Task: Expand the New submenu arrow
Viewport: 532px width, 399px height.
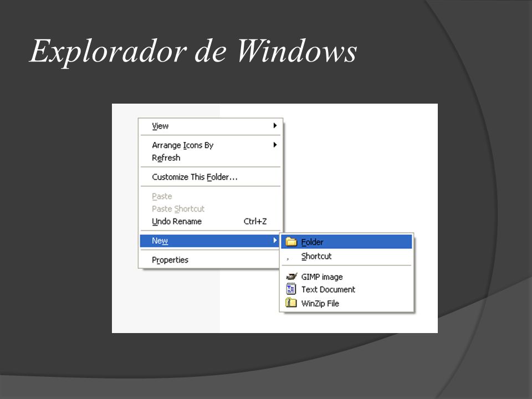Action: tap(275, 240)
